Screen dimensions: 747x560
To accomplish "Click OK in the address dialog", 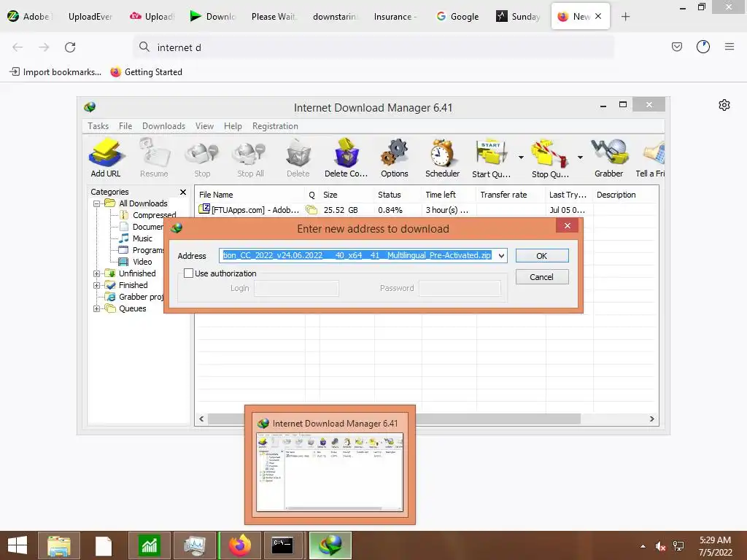I will coord(542,256).
